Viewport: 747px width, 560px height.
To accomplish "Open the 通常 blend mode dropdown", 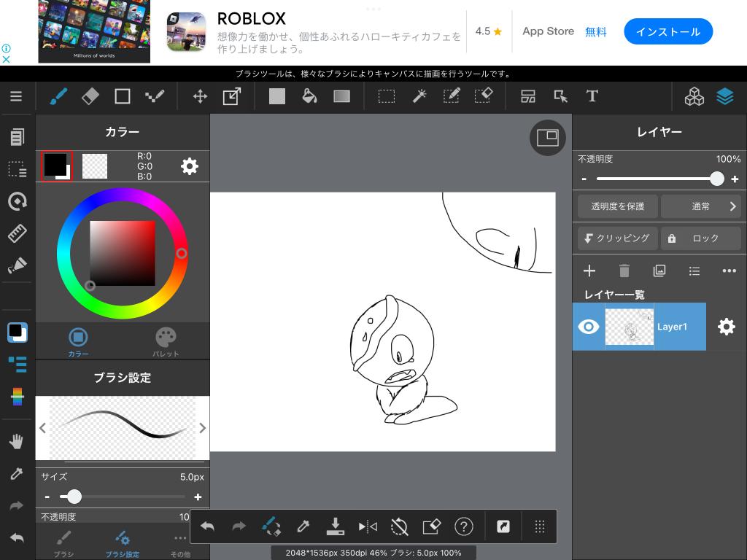I will click(700, 206).
